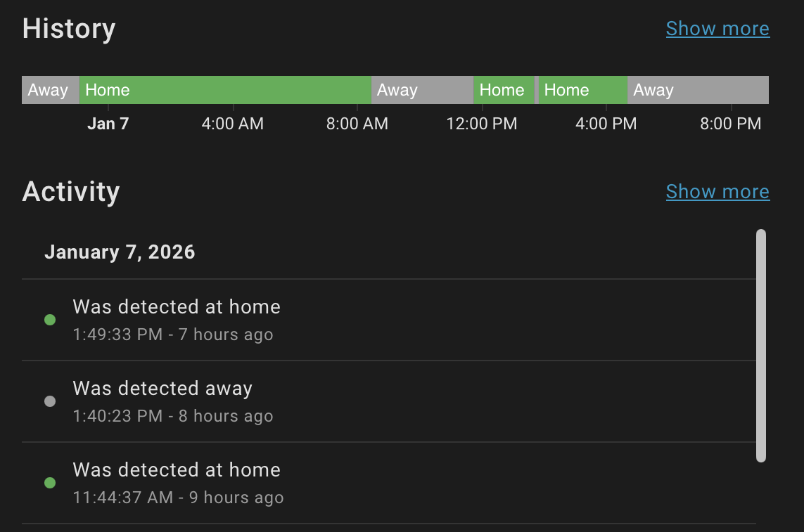Viewport: 804px width, 532px height.
Task: Click the Home segment just before 4:00 PM
Action: [582, 90]
